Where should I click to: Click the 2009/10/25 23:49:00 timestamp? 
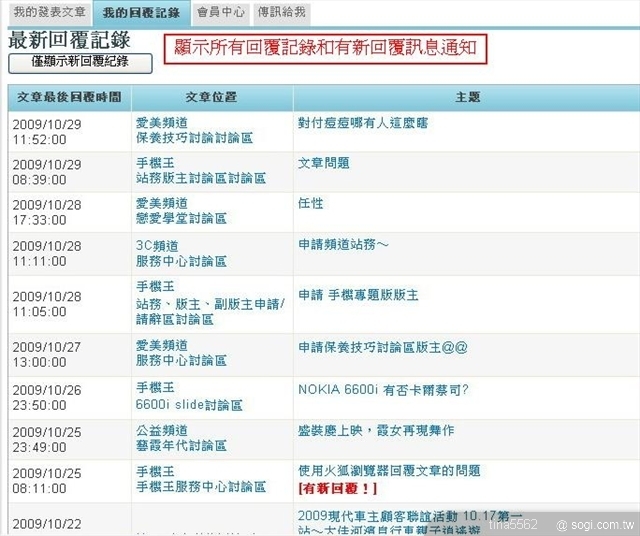[47, 440]
